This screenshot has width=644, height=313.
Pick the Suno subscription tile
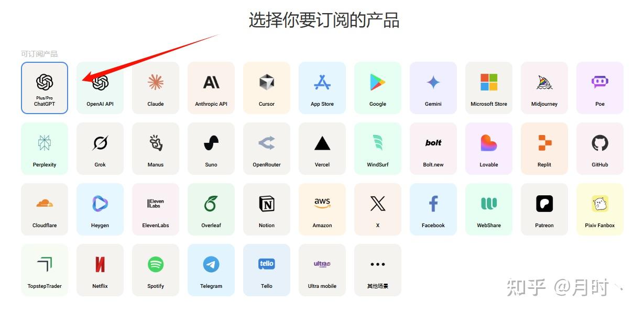click(211, 148)
